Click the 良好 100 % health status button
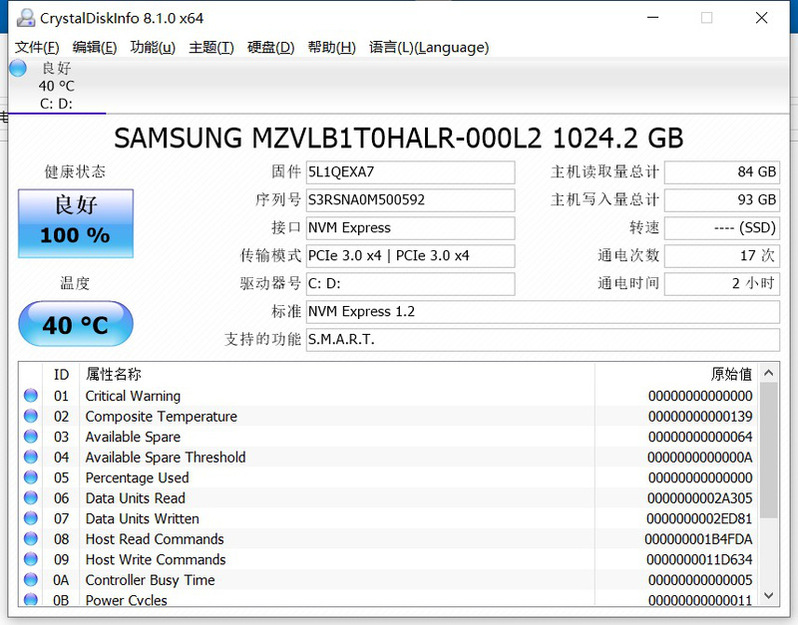The width and height of the screenshot is (798, 625). (x=76, y=223)
